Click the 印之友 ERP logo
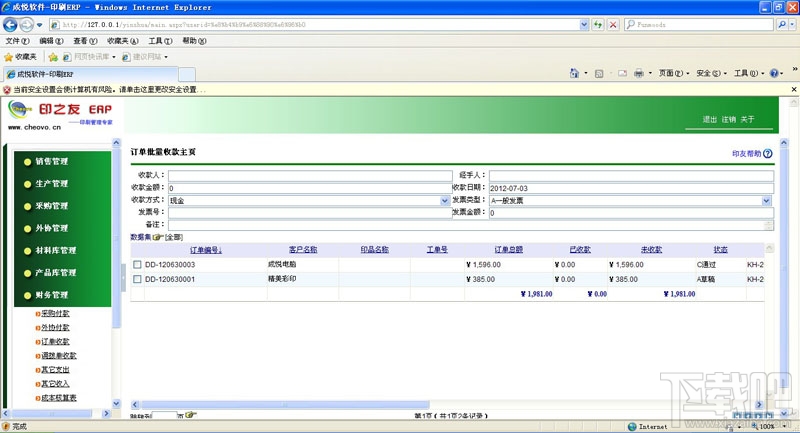The width and height of the screenshot is (800, 433). (x=60, y=115)
